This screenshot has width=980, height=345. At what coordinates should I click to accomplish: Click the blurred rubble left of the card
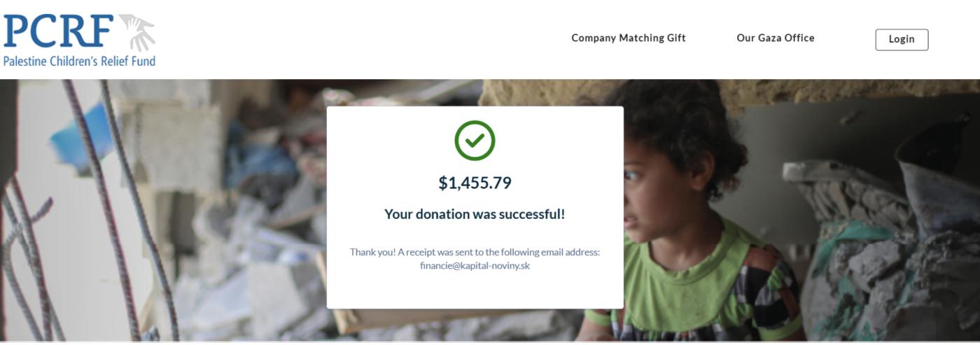coord(259,231)
